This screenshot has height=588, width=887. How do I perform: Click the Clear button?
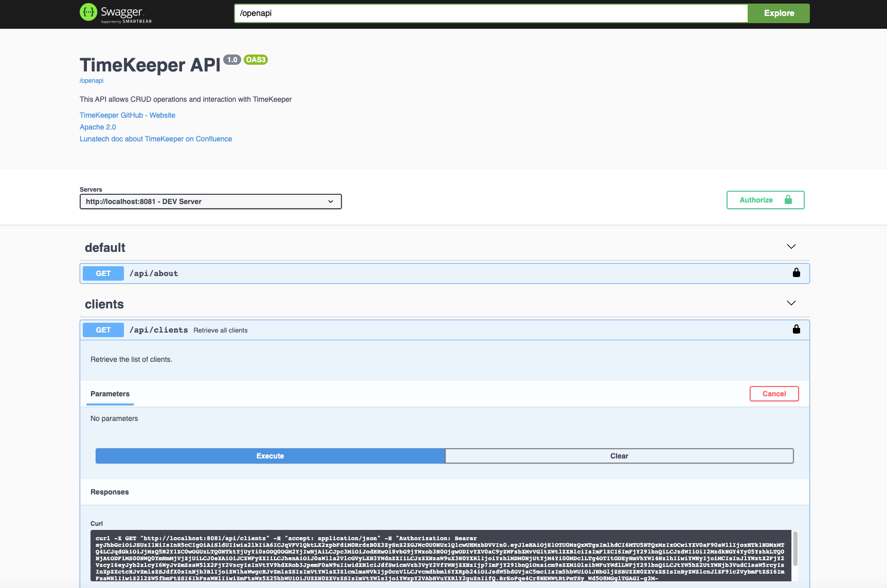[619, 456]
